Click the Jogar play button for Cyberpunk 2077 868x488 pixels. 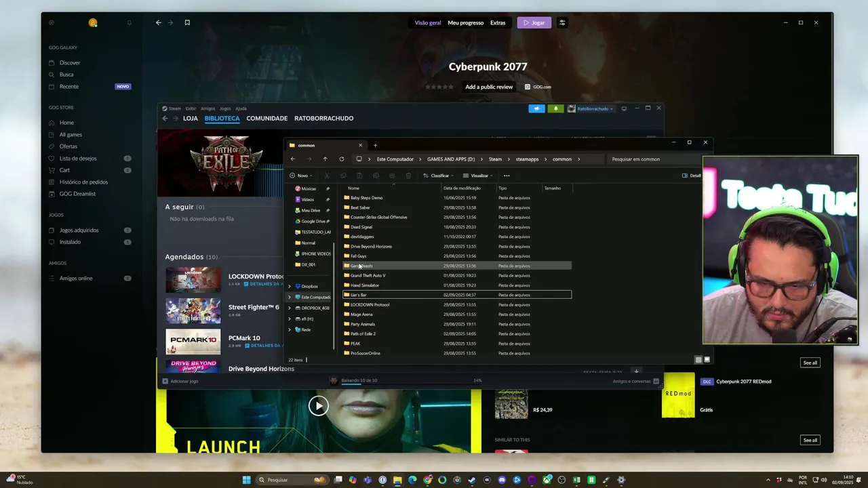[x=534, y=22]
